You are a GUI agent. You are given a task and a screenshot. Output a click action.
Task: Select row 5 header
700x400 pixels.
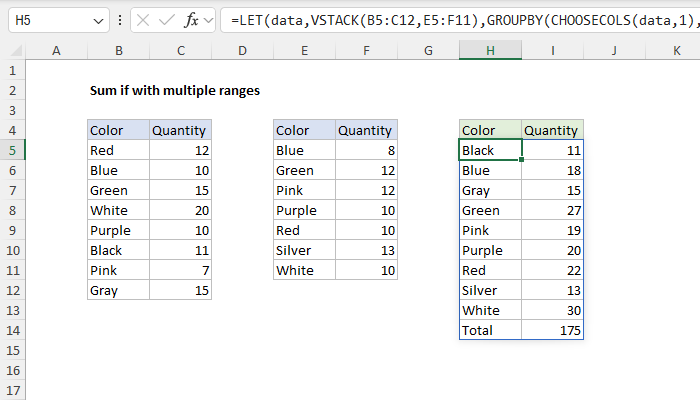coord(12,150)
